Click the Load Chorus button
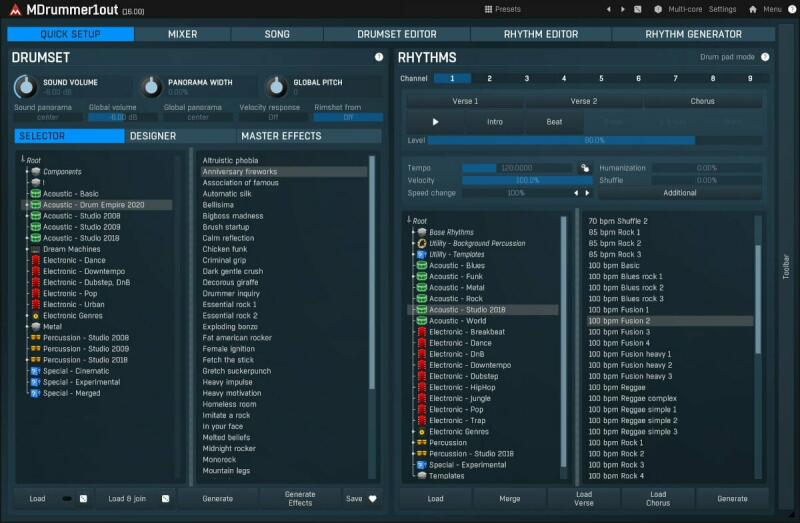The height and width of the screenshot is (523, 800). (658, 499)
